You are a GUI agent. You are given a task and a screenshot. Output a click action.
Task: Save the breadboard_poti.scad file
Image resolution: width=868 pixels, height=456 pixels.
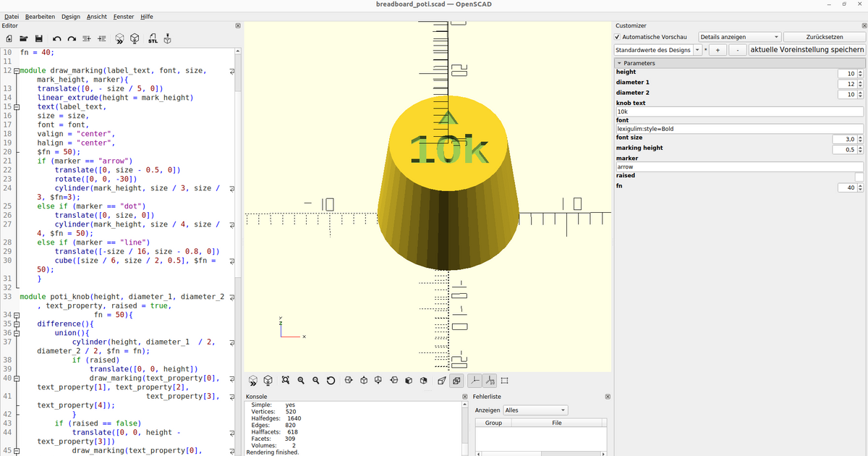[38, 38]
